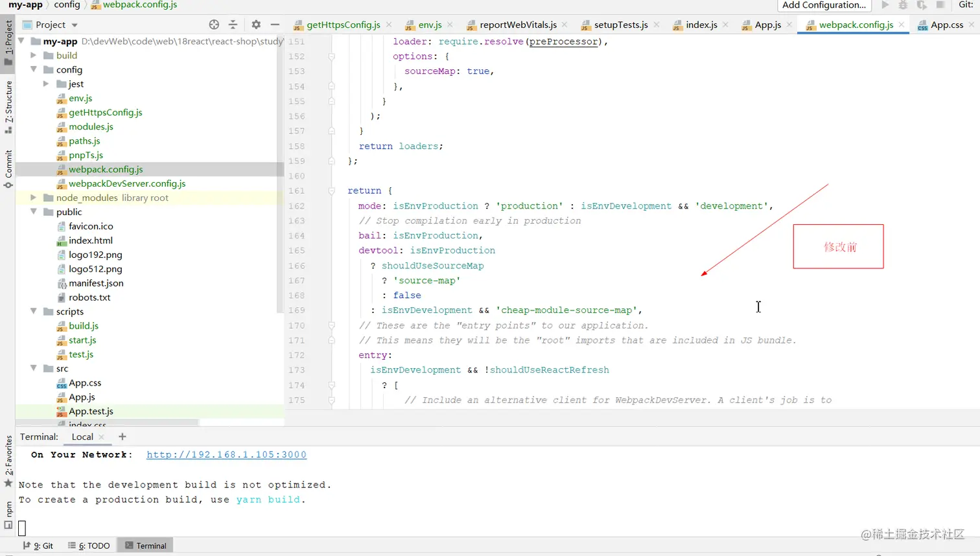The image size is (980, 556).
Task: Select getHttpsConfig.js in project tree
Action: [x=105, y=112]
